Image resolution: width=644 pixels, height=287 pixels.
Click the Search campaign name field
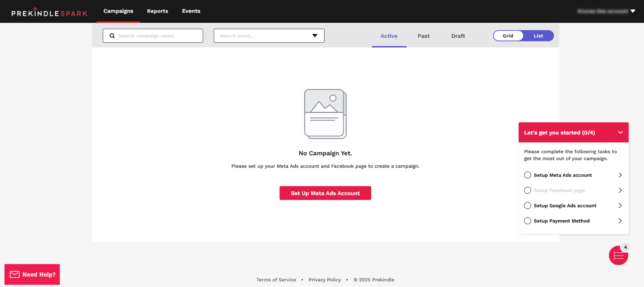click(x=158, y=36)
